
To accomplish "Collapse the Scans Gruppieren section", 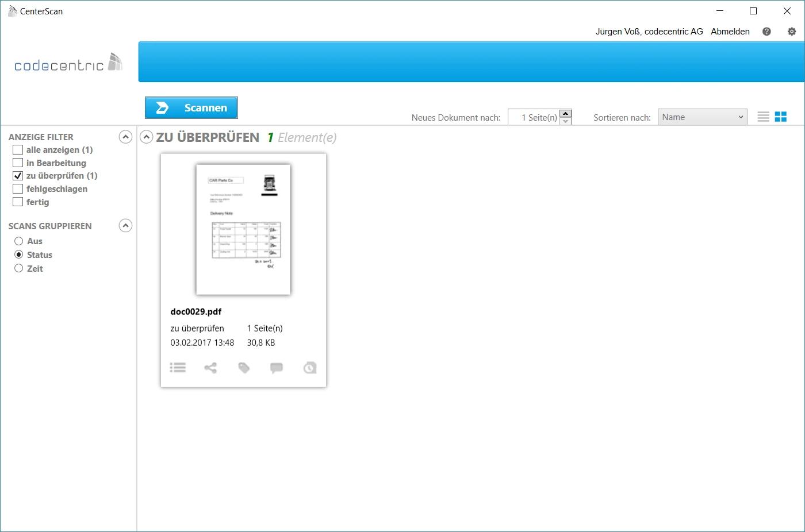I will pos(125,226).
